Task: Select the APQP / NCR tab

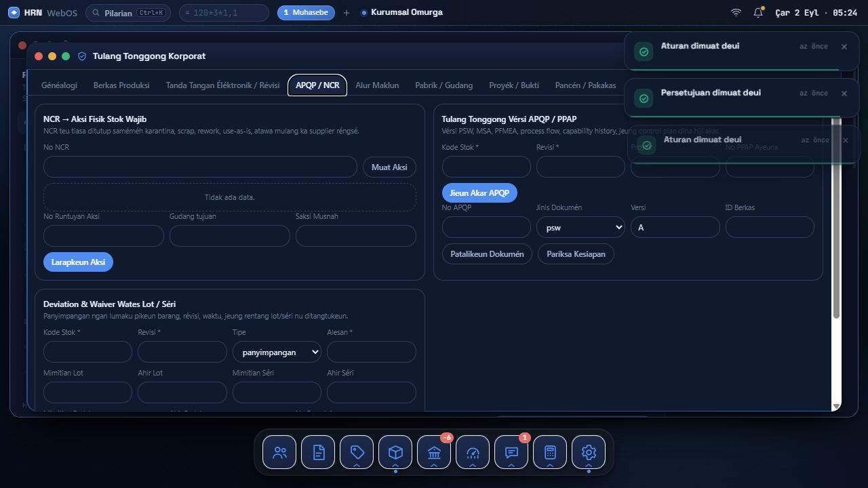Action: [x=317, y=85]
